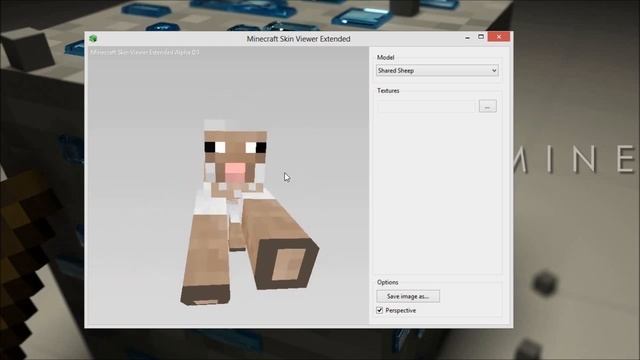The image size is (640, 360).
Task: Click the green cube app icon in title bar
Action: pyautogui.click(x=93, y=38)
